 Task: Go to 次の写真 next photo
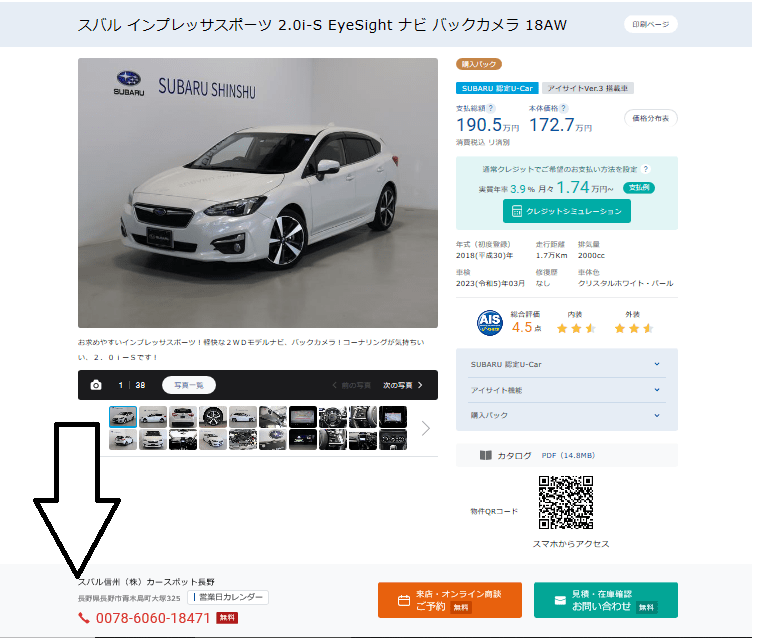(x=403, y=386)
